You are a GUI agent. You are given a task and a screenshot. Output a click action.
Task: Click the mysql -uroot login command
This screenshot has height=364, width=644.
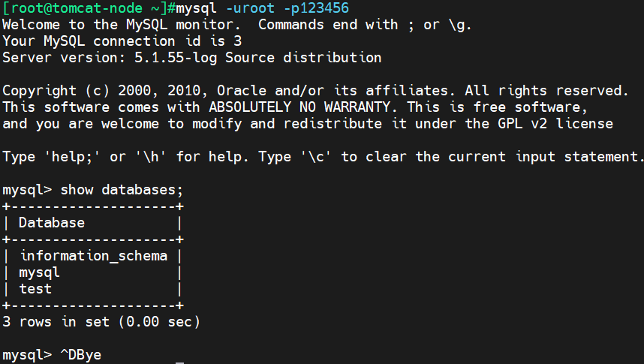225,8
